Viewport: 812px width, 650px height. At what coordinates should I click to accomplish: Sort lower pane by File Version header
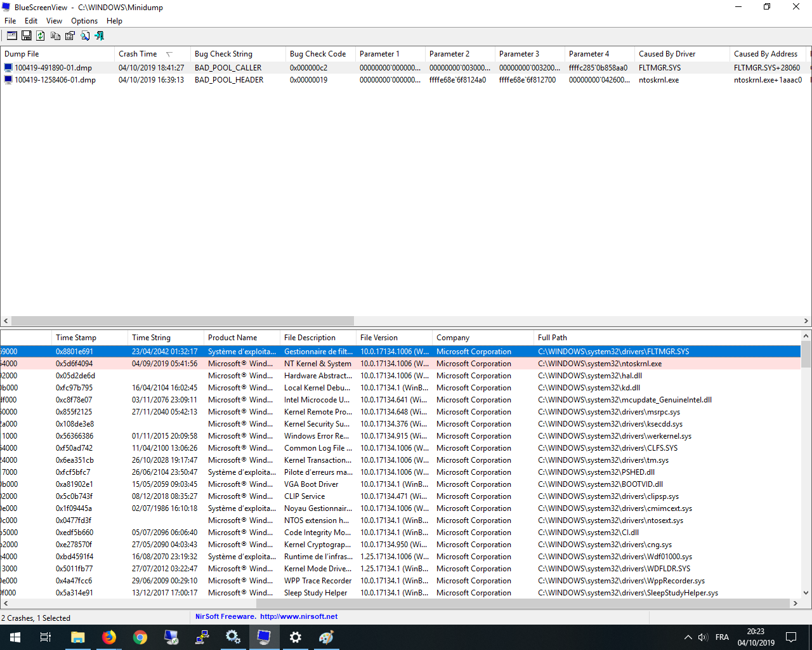[x=394, y=338]
